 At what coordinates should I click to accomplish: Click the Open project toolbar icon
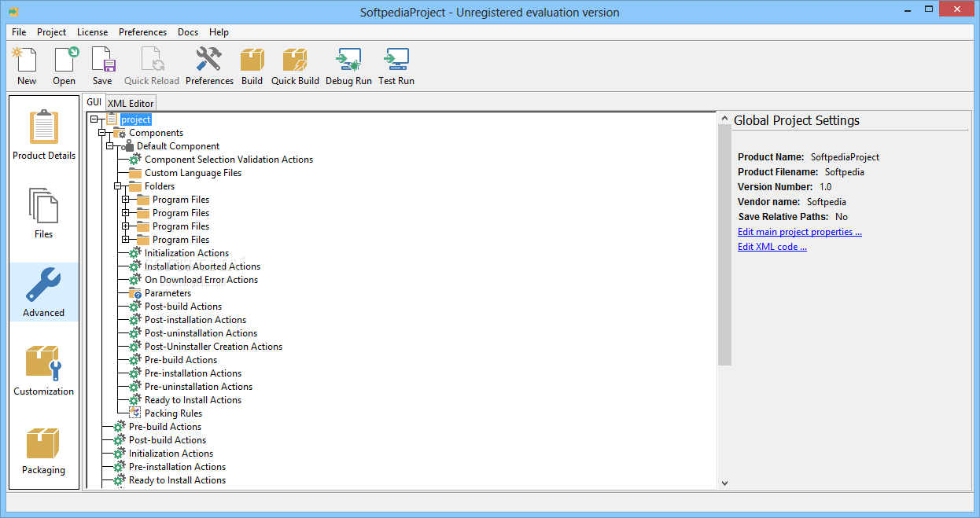click(x=64, y=61)
